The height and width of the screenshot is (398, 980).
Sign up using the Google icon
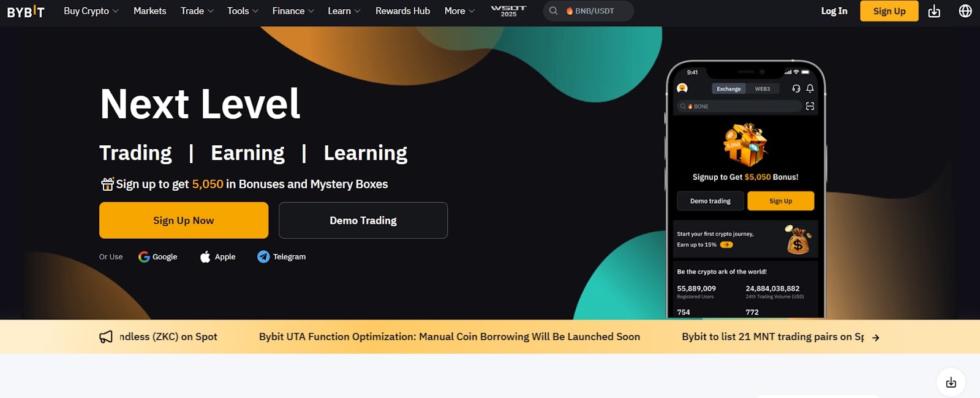point(145,257)
